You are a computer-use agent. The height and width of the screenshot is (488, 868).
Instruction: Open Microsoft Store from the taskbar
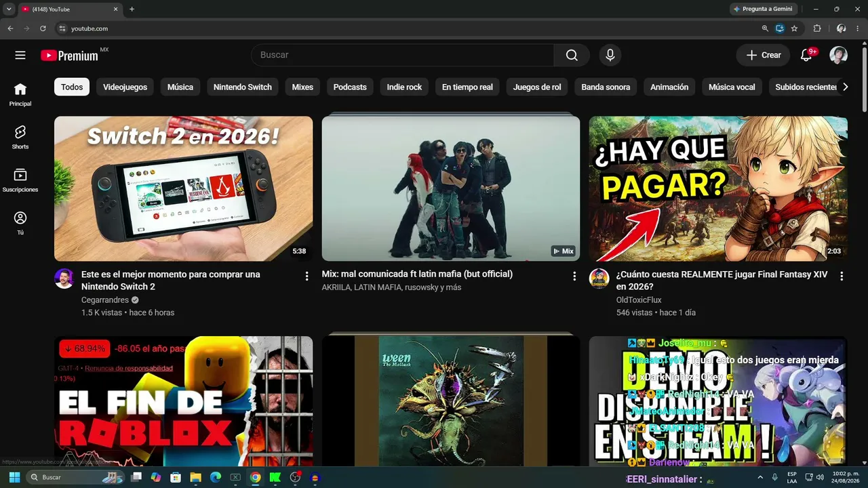[x=176, y=477]
